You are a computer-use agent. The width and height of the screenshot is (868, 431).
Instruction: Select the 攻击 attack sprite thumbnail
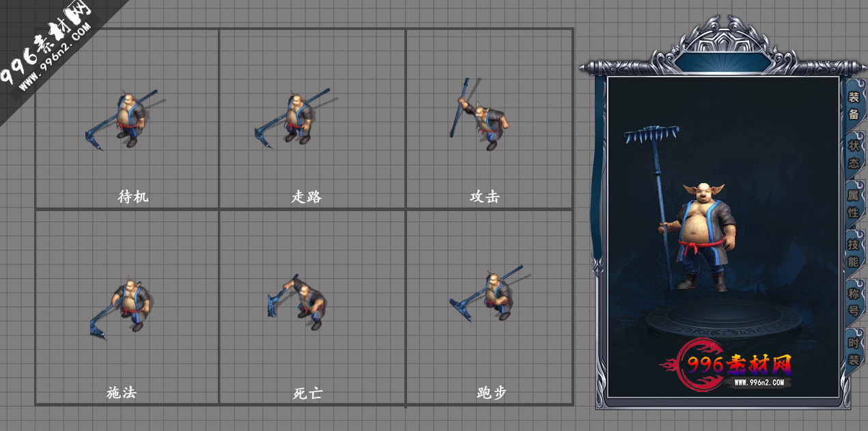tap(480, 113)
